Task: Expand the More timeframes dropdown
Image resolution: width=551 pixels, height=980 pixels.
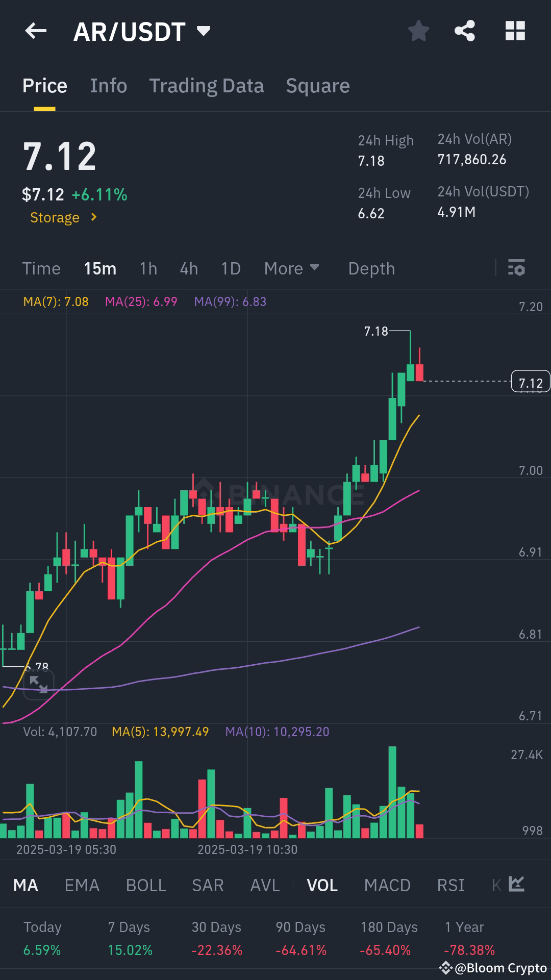Action: click(x=291, y=268)
